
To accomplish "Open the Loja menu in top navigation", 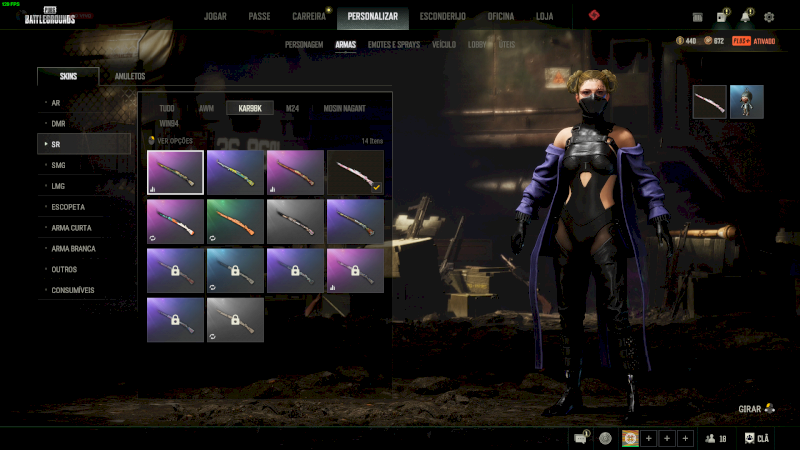I will click(x=544, y=16).
